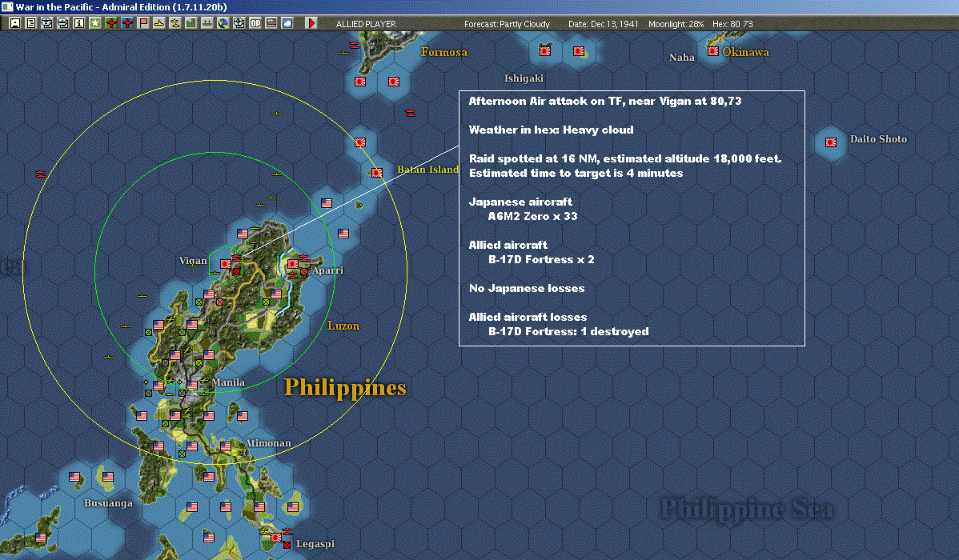The image size is (959, 560).
Task: Select the Japanese flag at Batan Island
Action: (377, 173)
